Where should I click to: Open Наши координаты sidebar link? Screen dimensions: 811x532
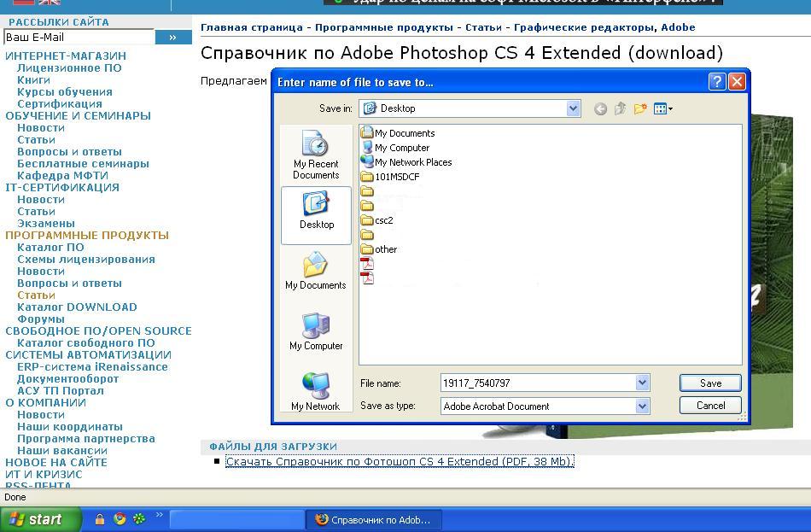pos(70,426)
